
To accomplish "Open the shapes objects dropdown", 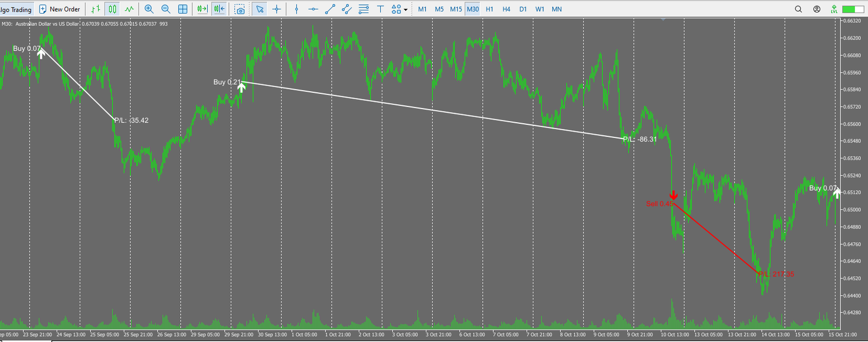I will point(399,9).
